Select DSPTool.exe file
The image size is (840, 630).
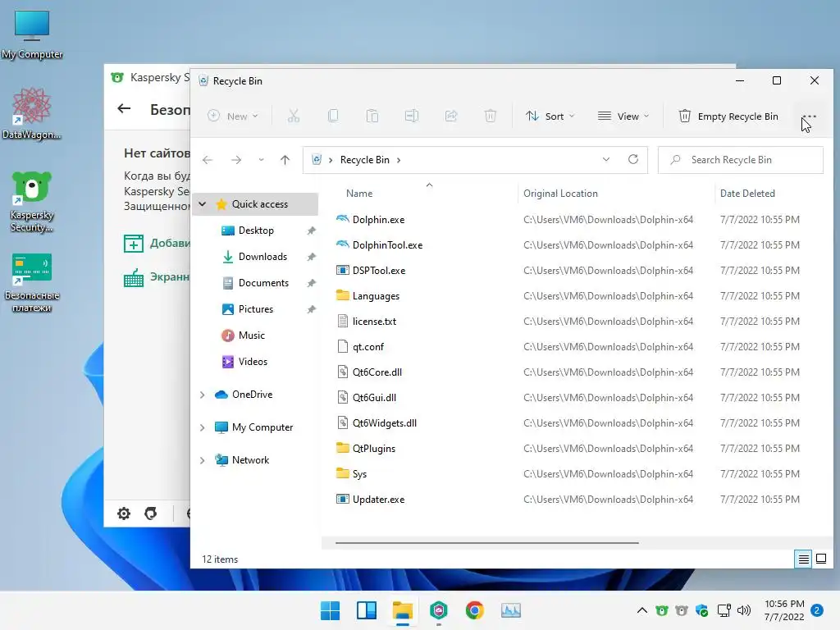(379, 271)
